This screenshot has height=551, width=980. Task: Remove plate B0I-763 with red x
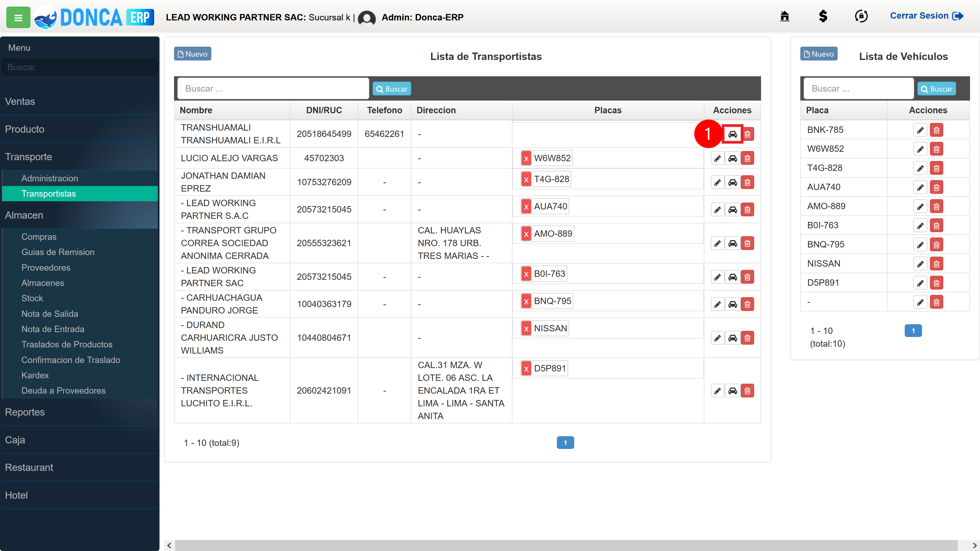526,274
